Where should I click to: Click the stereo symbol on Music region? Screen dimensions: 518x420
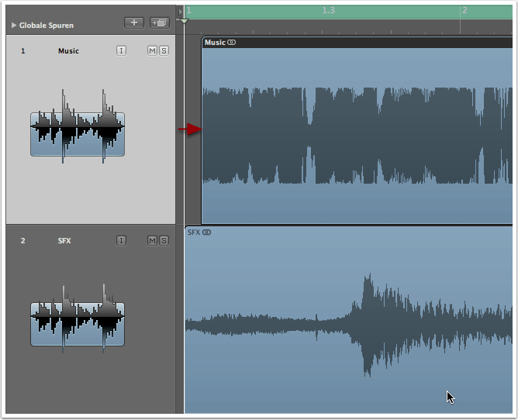click(x=232, y=43)
